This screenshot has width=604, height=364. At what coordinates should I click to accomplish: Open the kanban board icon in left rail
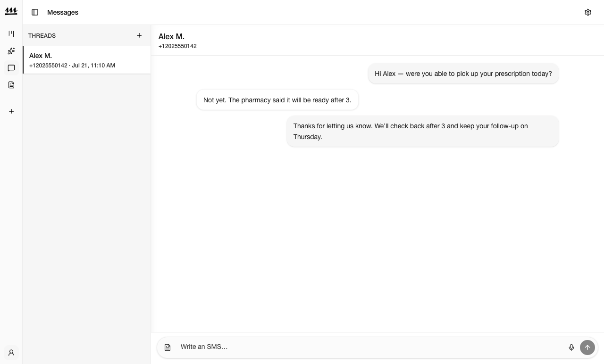pyautogui.click(x=11, y=34)
